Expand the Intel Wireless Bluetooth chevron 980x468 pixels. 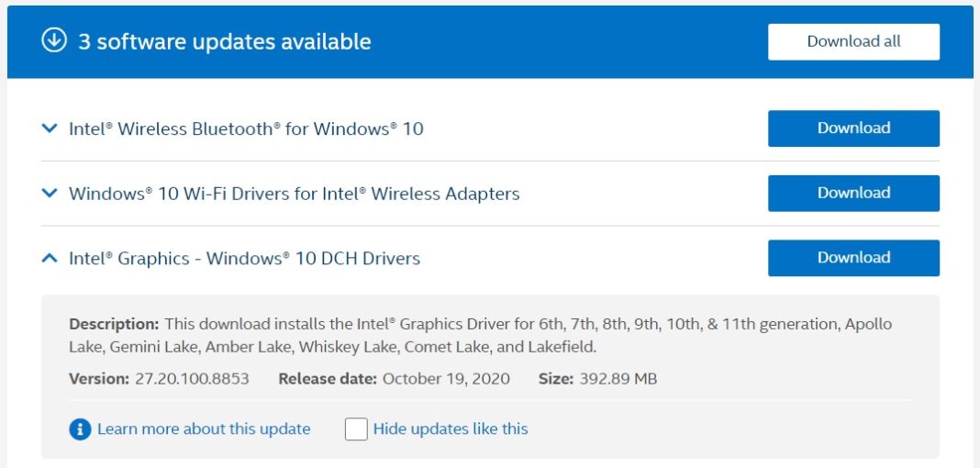click(50, 128)
